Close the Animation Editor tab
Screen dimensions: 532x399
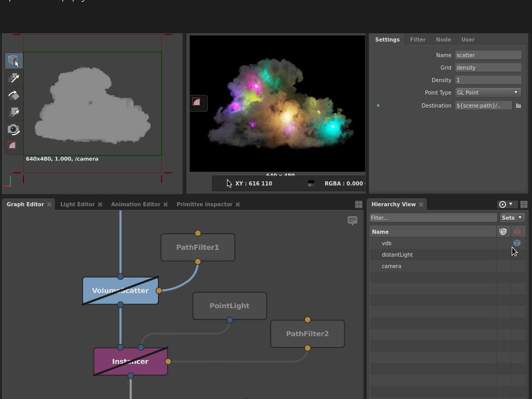pyautogui.click(x=166, y=204)
